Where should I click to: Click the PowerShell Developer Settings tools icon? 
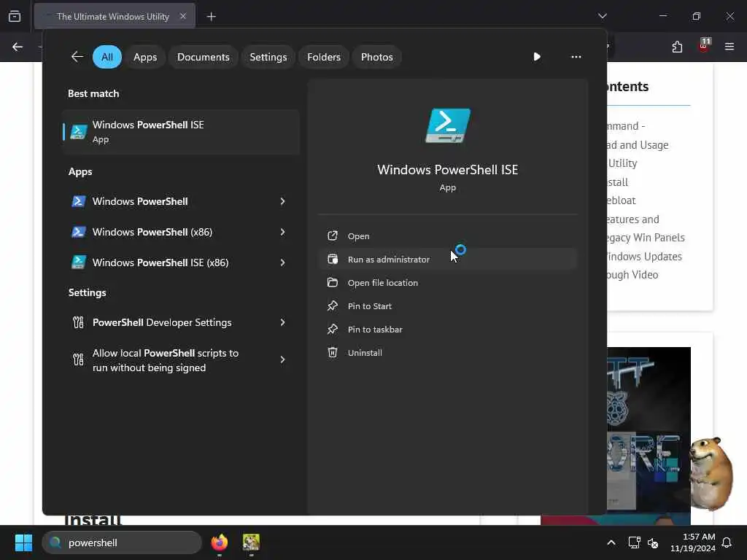tap(78, 322)
